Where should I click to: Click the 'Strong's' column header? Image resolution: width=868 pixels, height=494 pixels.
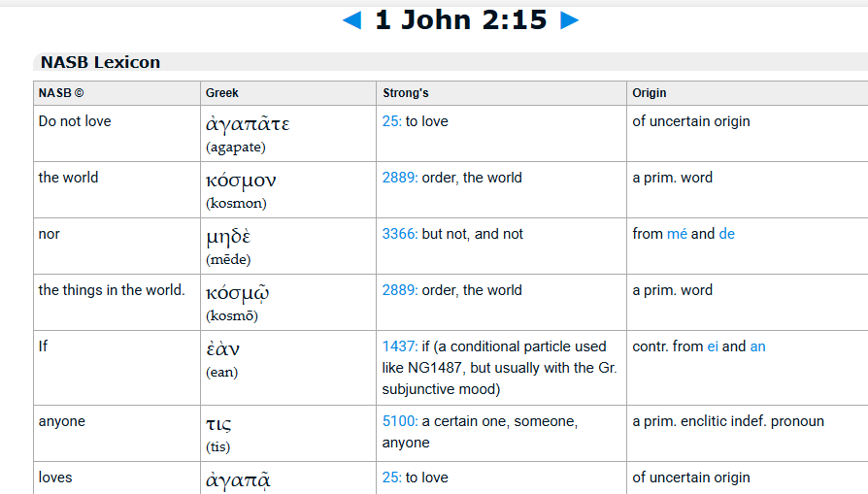click(405, 93)
